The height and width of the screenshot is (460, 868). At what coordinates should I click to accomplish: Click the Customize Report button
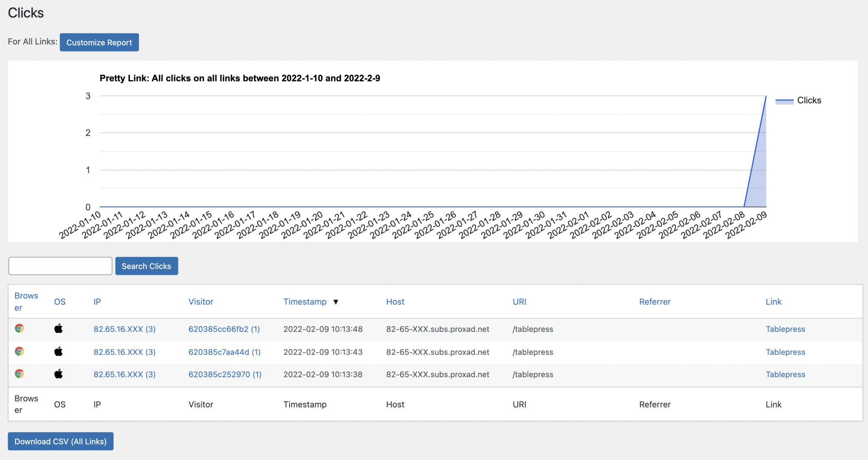(99, 42)
